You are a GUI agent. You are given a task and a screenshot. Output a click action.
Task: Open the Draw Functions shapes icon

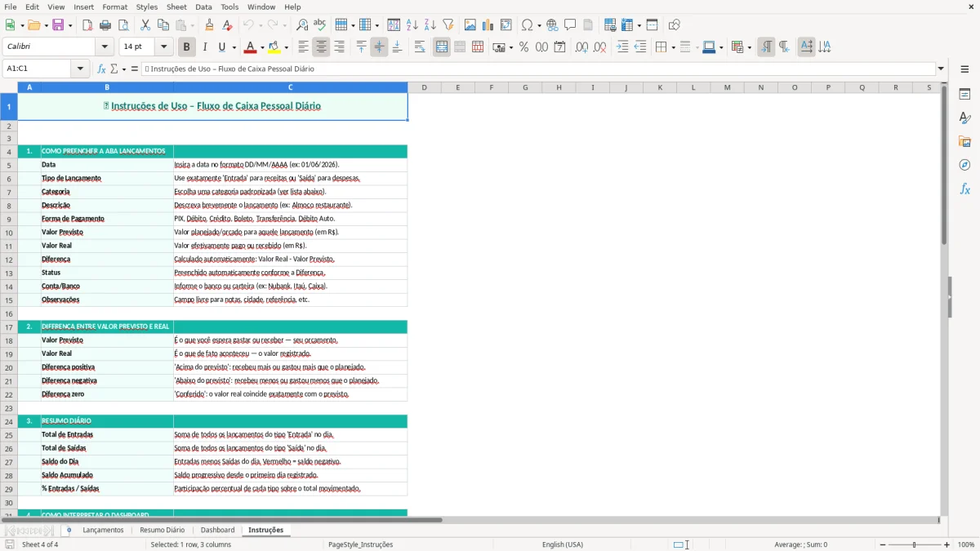pos(674,25)
